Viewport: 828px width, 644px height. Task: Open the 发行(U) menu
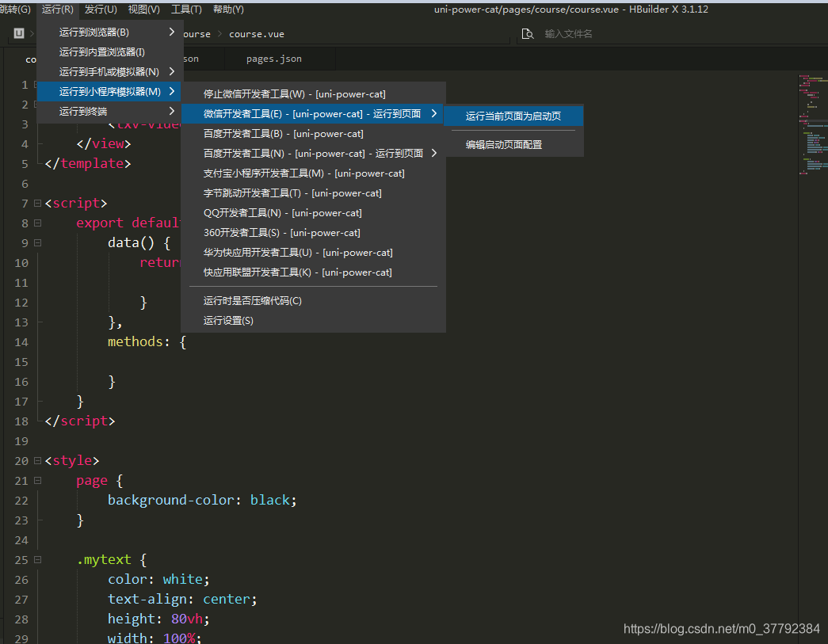[101, 10]
